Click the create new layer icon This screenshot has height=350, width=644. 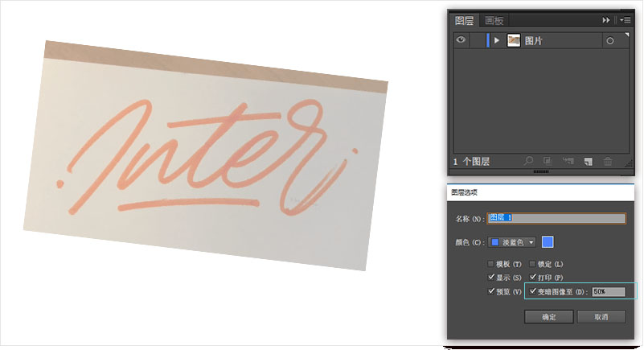point(588,161)
